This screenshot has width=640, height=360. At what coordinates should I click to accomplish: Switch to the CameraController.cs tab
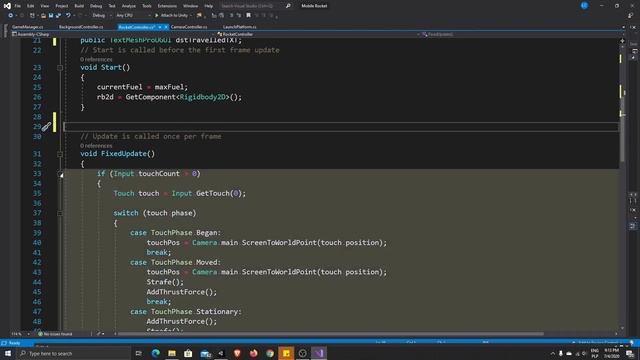(x=189, y=27)
